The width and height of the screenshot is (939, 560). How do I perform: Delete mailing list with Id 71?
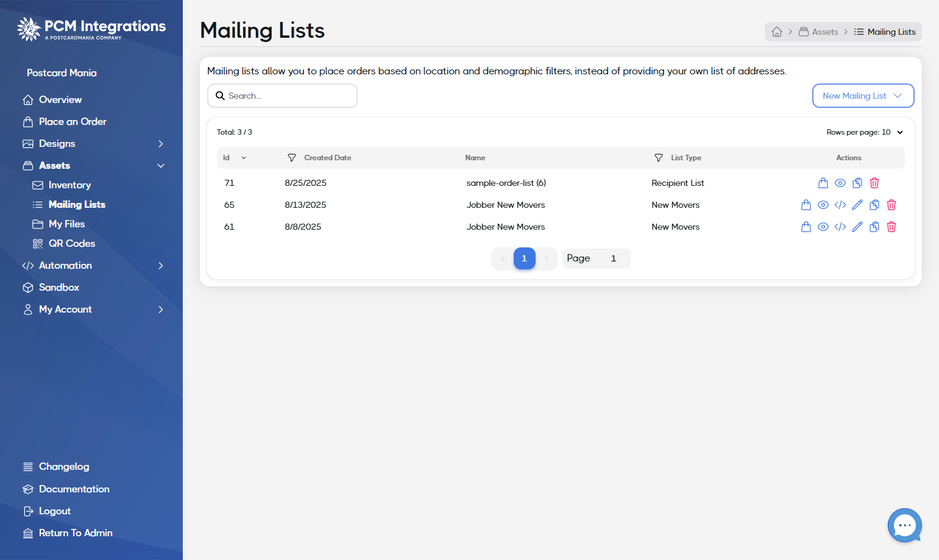coord(874,183)
